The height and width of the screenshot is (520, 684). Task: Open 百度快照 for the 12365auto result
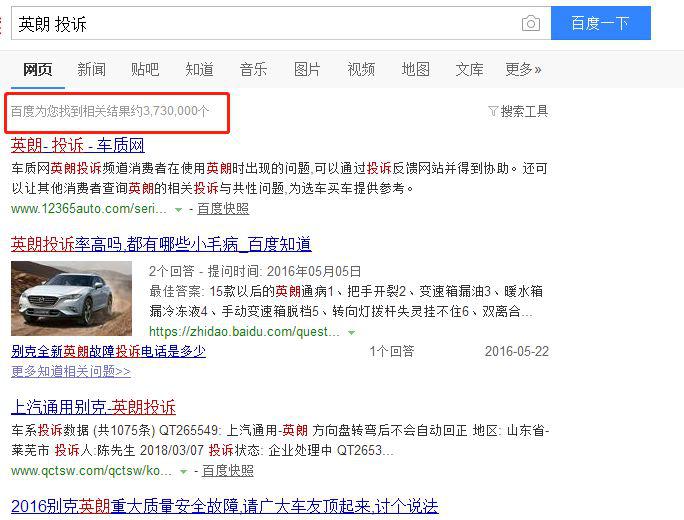coord(223,209)
